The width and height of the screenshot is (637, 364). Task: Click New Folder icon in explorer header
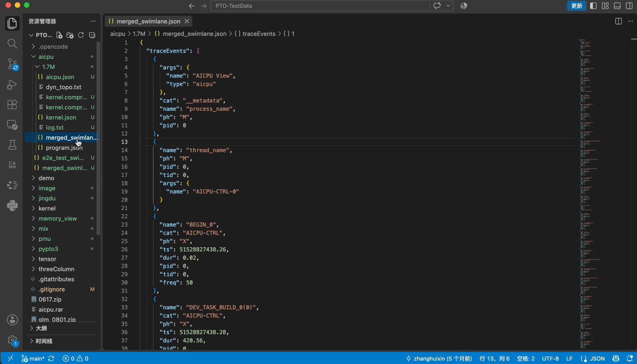[x=70, y=35]
